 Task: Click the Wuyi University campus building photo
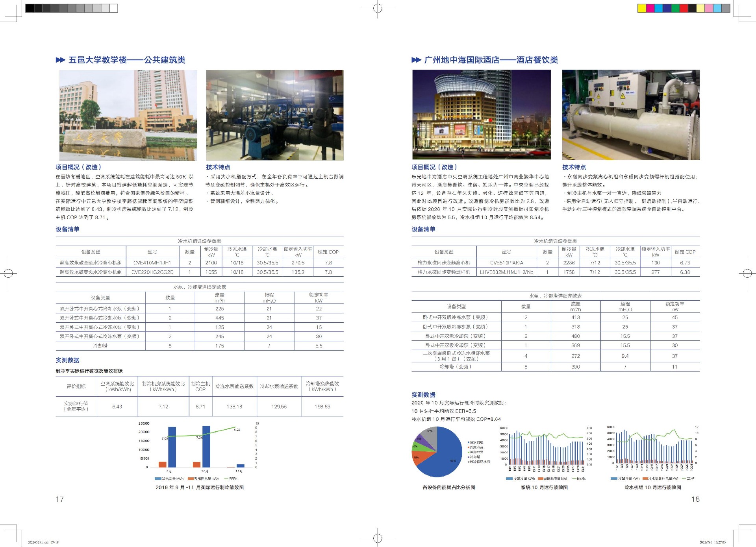[x=128, y=115]
